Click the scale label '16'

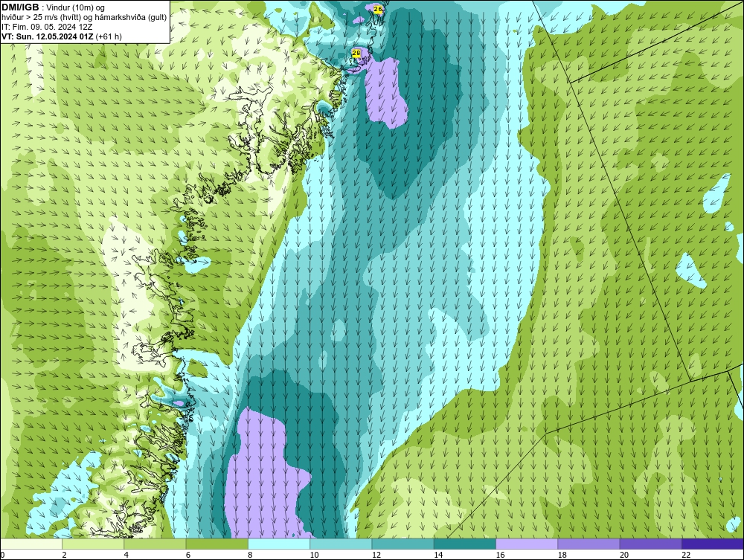coord(500,556)
